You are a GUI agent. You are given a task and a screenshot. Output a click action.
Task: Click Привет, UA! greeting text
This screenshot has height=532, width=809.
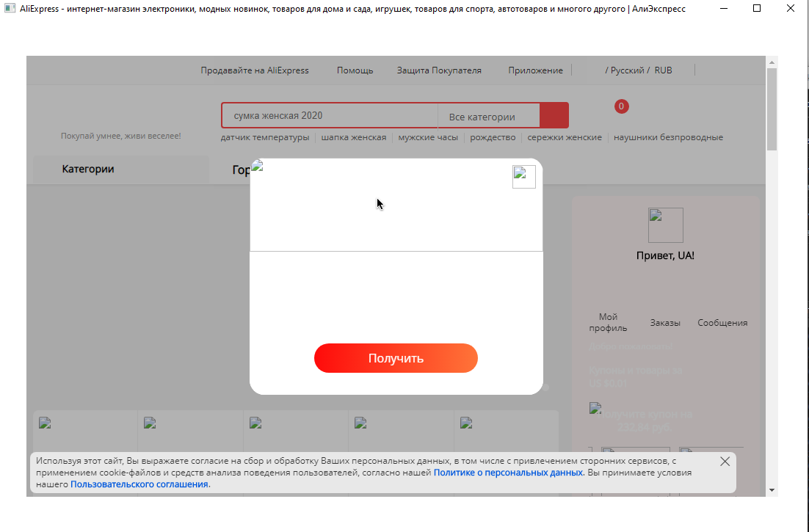pyautogui.click(x=665, y=255)
